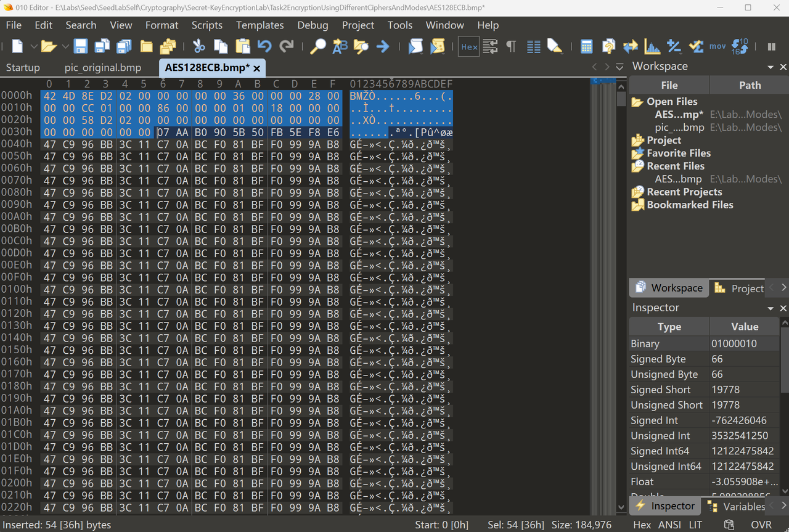Click the Open File folder icon
Image resolution: width=789 pixels, height=532 pixels.
[x=49, y=46]
